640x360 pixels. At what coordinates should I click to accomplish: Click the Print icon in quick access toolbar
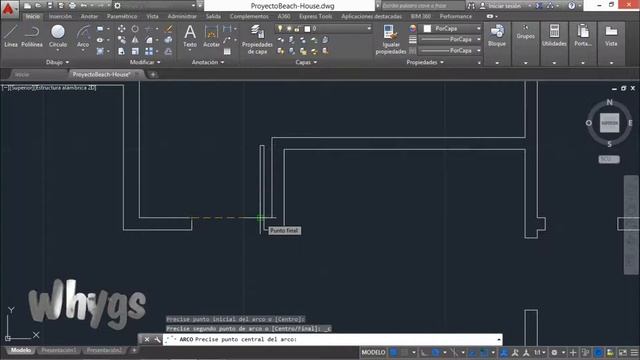(72, 6)
